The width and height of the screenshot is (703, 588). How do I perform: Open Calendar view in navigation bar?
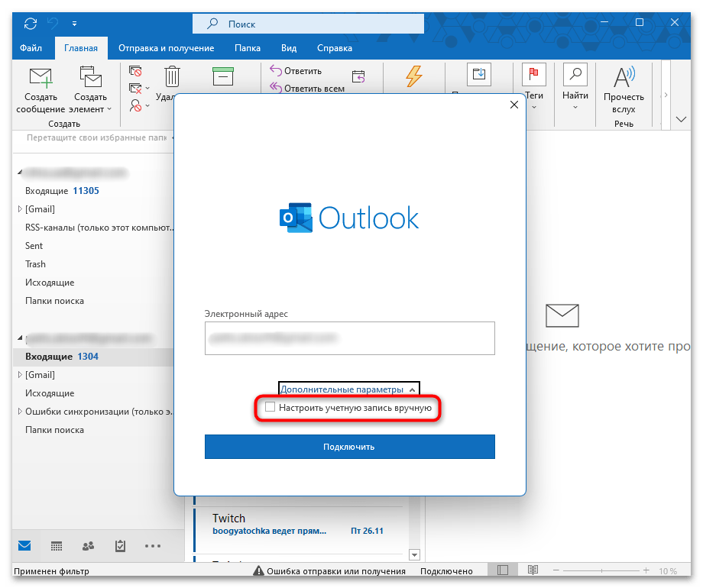pyautogui.click(x=57, y=546)
